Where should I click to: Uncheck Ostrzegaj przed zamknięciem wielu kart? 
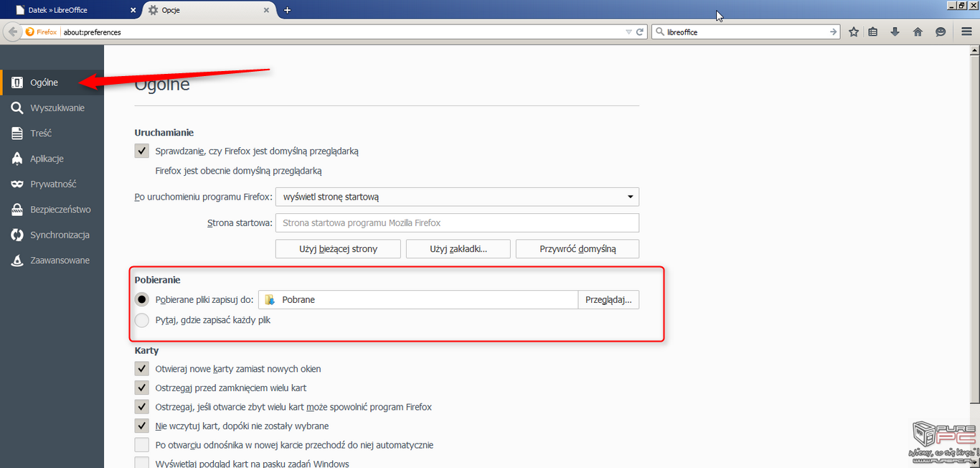tap(142, 388)
